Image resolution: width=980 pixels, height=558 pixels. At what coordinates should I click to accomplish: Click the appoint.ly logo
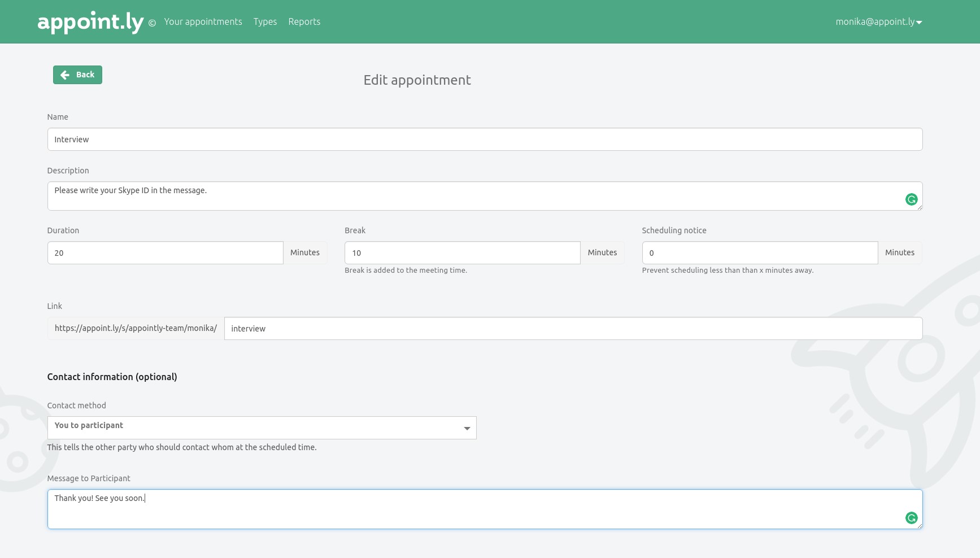coord(90,22)
